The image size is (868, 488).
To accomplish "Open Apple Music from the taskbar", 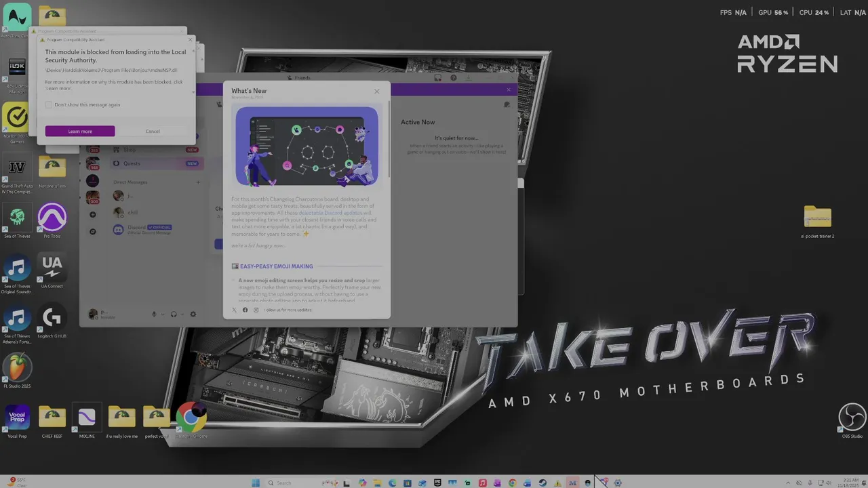I will click(x=482, y=483).
